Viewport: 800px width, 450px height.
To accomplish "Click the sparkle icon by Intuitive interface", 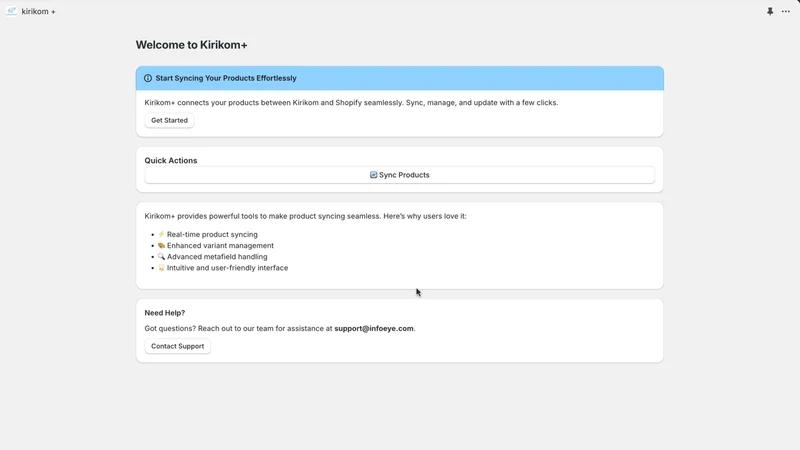I will (161, 268).
